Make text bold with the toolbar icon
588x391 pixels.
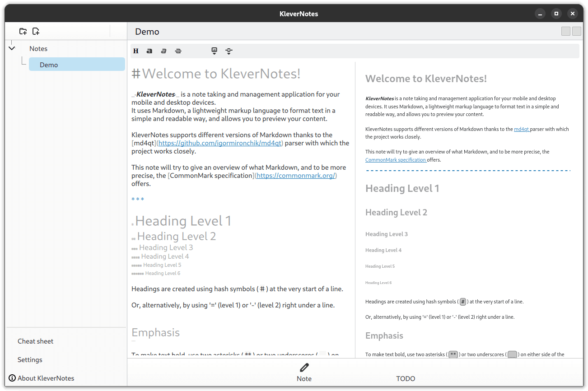tap(149, 51)
